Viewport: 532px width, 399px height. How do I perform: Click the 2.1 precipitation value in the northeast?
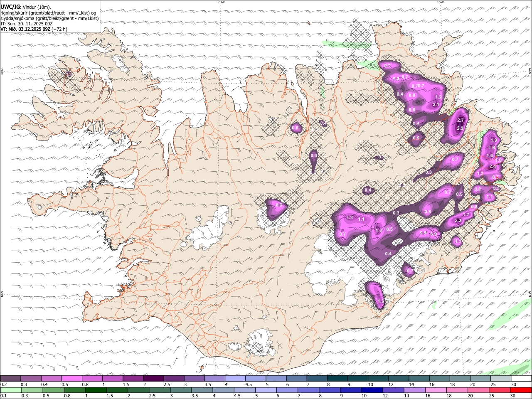(x=436, y=105)
